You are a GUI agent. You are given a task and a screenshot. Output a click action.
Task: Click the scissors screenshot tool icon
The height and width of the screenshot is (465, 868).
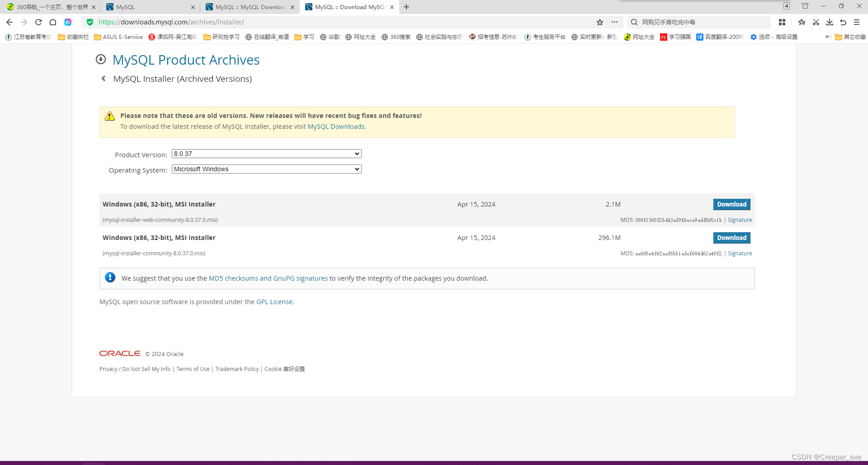coord(816,22)
